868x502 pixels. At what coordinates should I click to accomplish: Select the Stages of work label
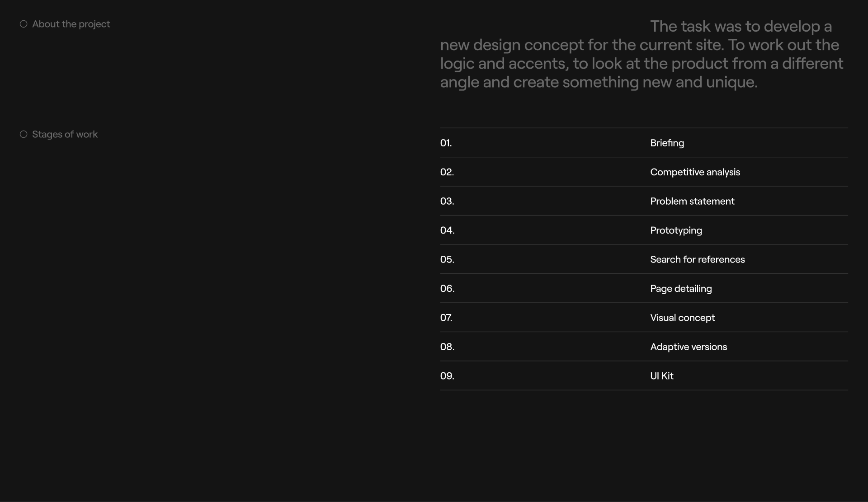[65, 134]
